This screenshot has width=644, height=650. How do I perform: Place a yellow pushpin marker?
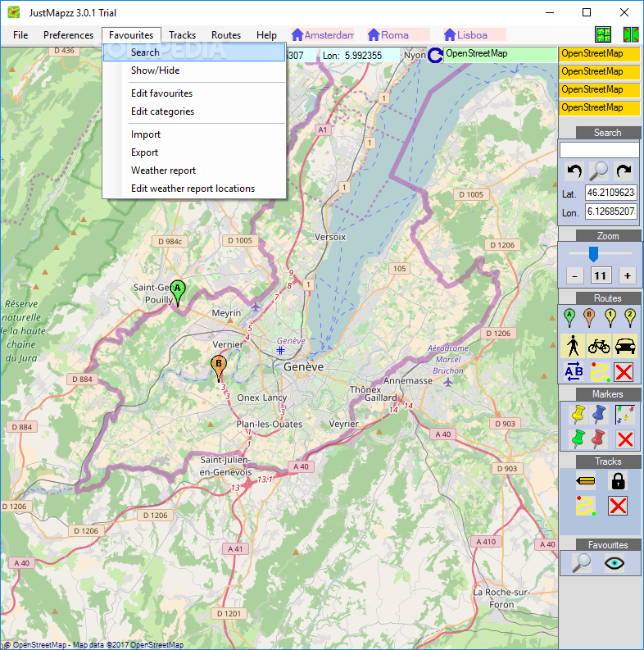(x=578, y=415)
